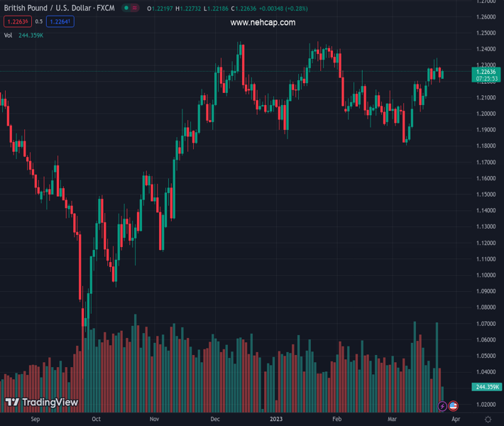
Task: Click the Mar label on time axis
Action: click(392, 420)
